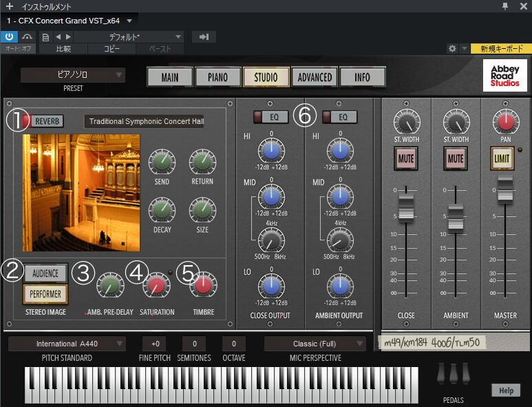This screenshot has height=407, width=532.
Task: Click the FINE PITCH value field
Action: pos(156,344)
